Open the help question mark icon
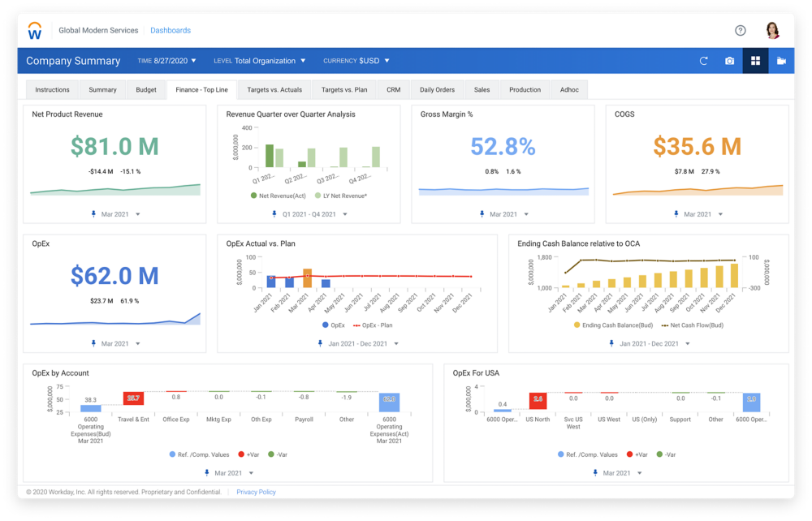The height and width of the screenshot is (521, 812). pyautogui.click(x=740, y=30)
